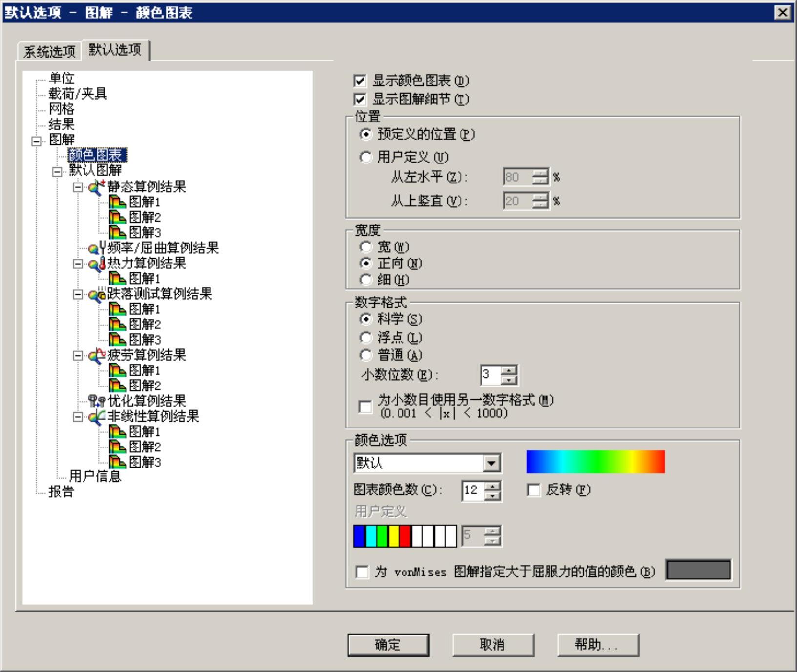Click the 图解1 plot icon under 疲劳算例结果
797x672 pixels.
point(118,370)
